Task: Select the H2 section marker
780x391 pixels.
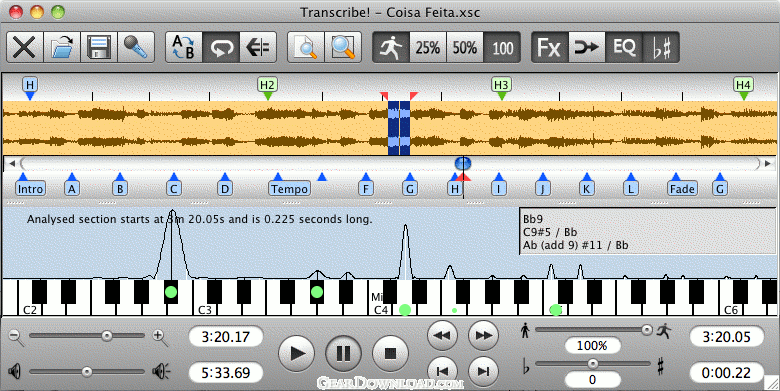Action: coord(268,85)
